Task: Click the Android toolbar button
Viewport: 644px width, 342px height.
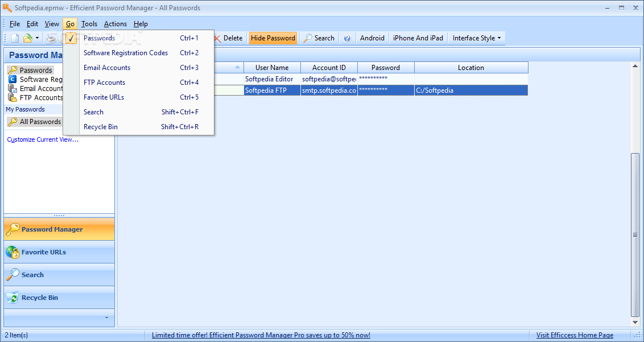Action: [372, 38]
